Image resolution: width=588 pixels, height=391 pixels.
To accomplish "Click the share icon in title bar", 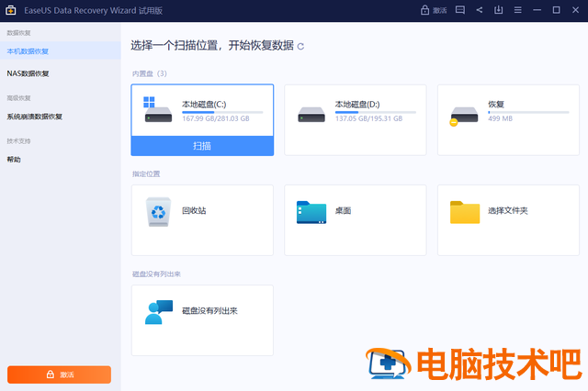I will 480,10.
